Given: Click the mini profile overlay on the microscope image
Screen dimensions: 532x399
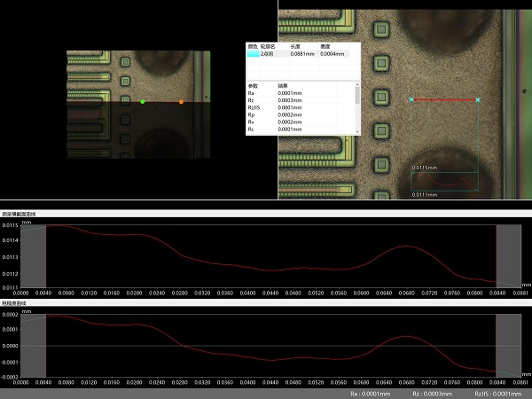Looking at the screenshot, I should (x=445, y=182).
